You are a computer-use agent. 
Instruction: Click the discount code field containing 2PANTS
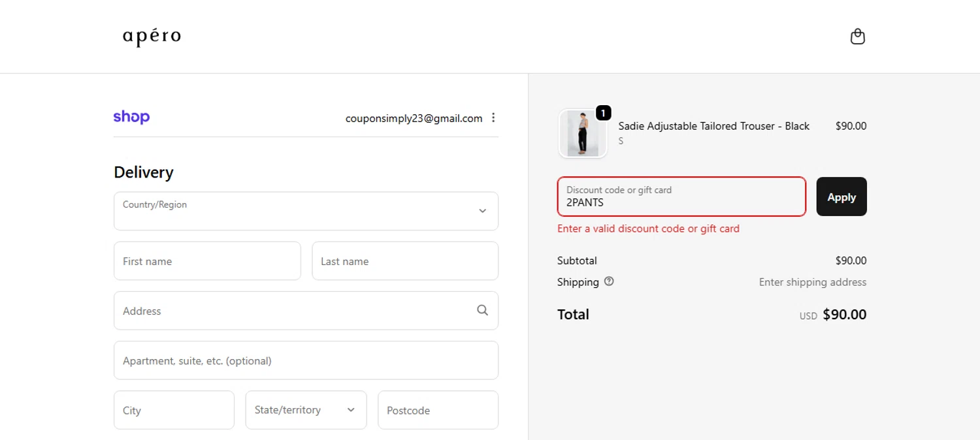[681, 196]
